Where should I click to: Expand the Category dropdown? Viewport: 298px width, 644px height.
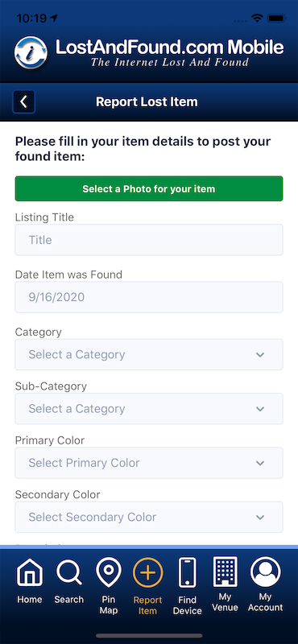(149, 354)
